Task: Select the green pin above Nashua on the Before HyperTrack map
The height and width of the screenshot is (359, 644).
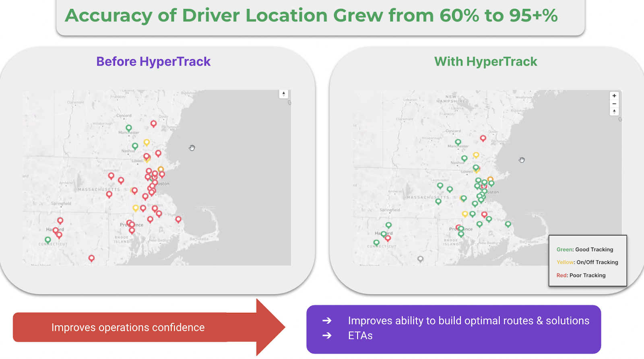Action: coord(135,146)
